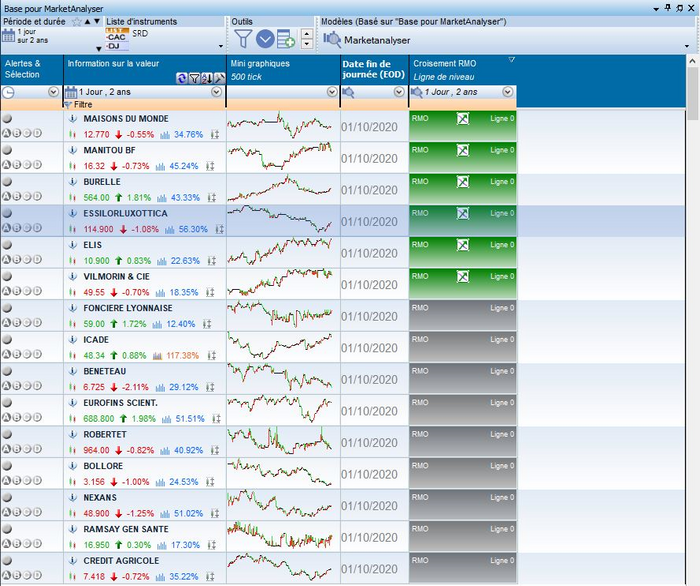Open the Date fin de journée column dropdown

coord(399,92)
